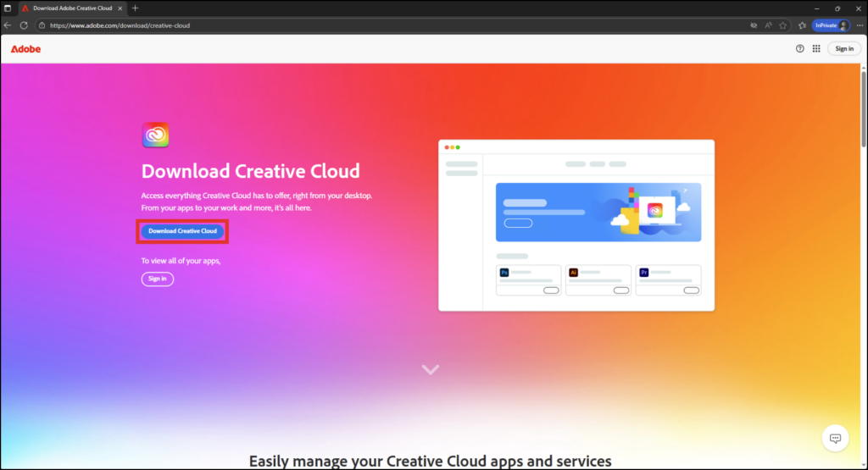This screenshot has height=470, width=868.
Task: Open the Adobe apps grid launcher
Action: 816,49
